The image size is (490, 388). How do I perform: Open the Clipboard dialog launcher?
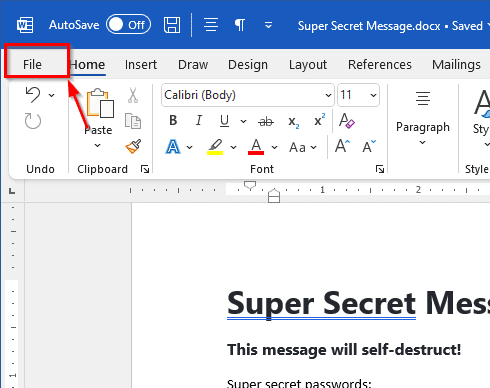145,169
